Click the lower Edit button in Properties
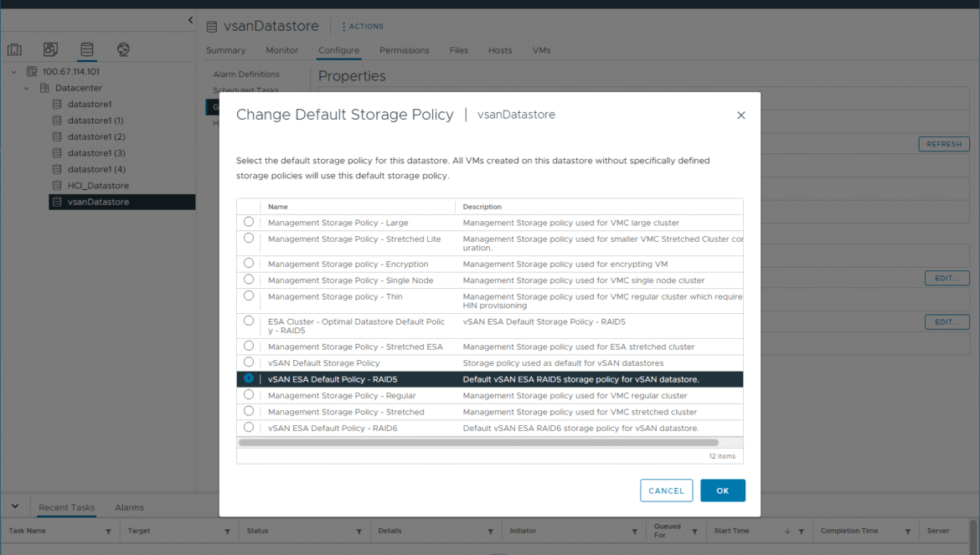This screenshot has width=980, height=555. tap(946, 322)
